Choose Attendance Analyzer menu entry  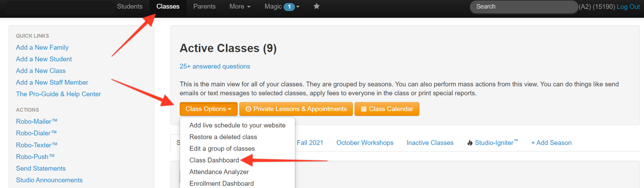[x=219, y=172]
